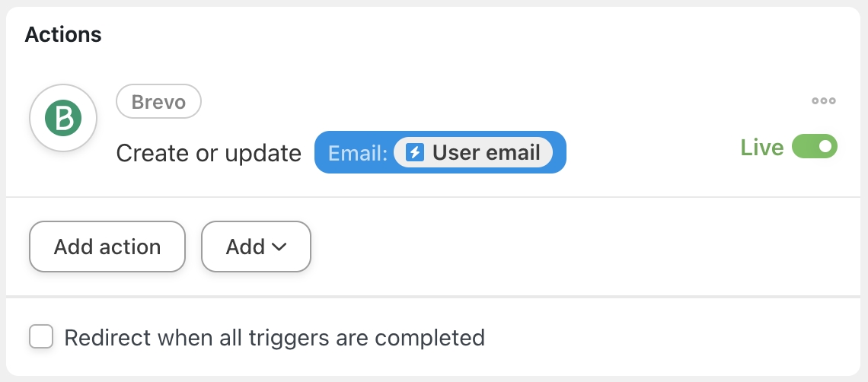The width and height of the screenshot is (868, 382).
Task: Click the lightning bolt icon beside User email
Action: coord(414,152)
